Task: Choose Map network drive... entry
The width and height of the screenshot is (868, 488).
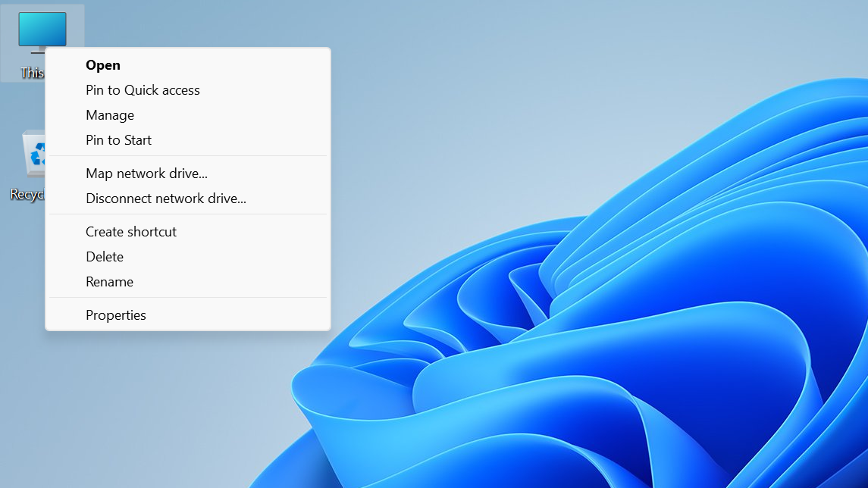Action: click(x=146, y=174)
